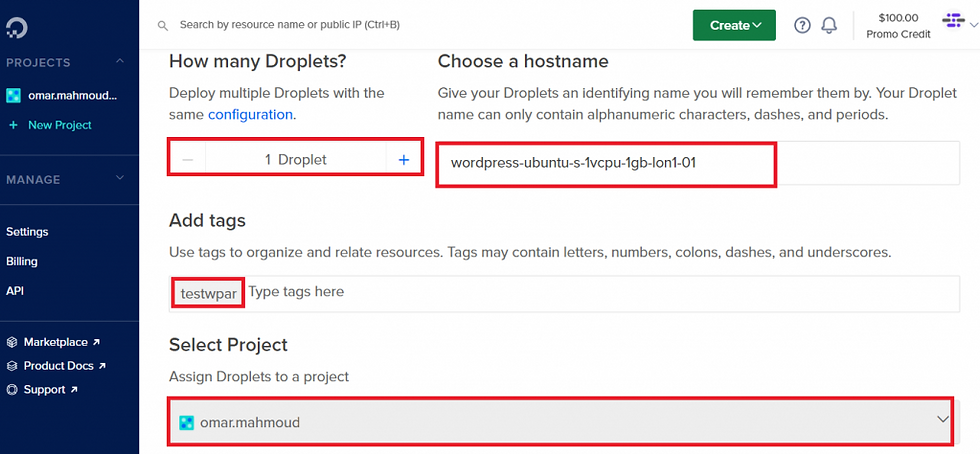Open Settings in the sidebar

27,231
